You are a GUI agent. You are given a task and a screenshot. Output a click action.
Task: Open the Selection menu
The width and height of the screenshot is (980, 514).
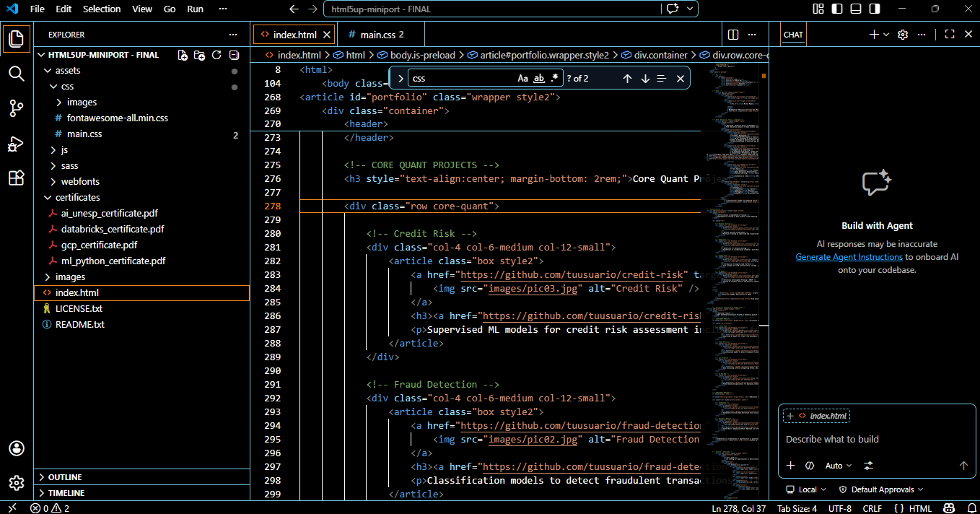point(102,9)
